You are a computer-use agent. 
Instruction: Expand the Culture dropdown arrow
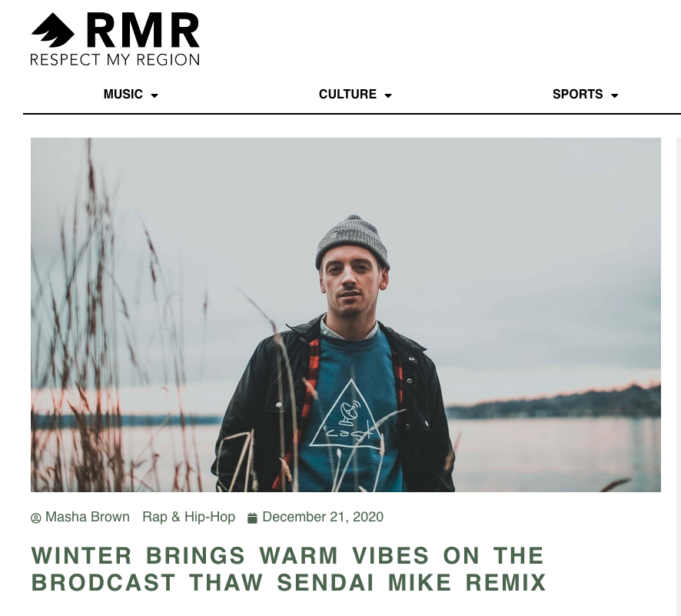point(388,95)
